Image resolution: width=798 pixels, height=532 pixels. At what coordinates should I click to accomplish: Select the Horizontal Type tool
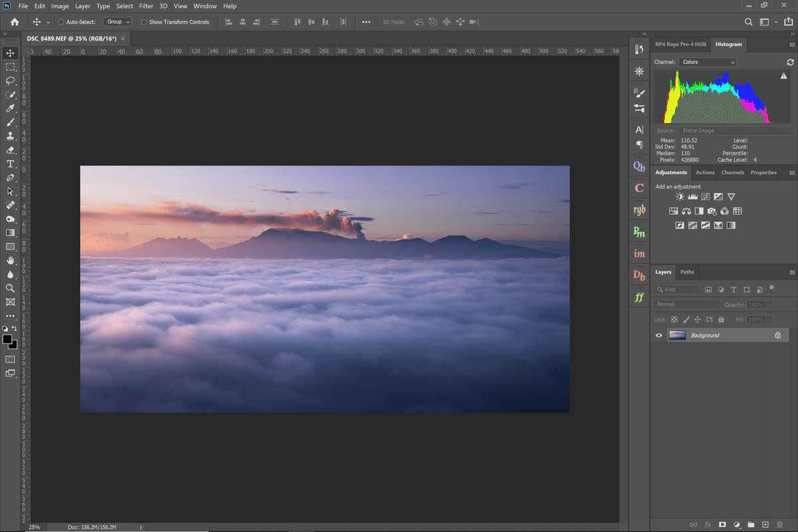[x=10, y=164]
